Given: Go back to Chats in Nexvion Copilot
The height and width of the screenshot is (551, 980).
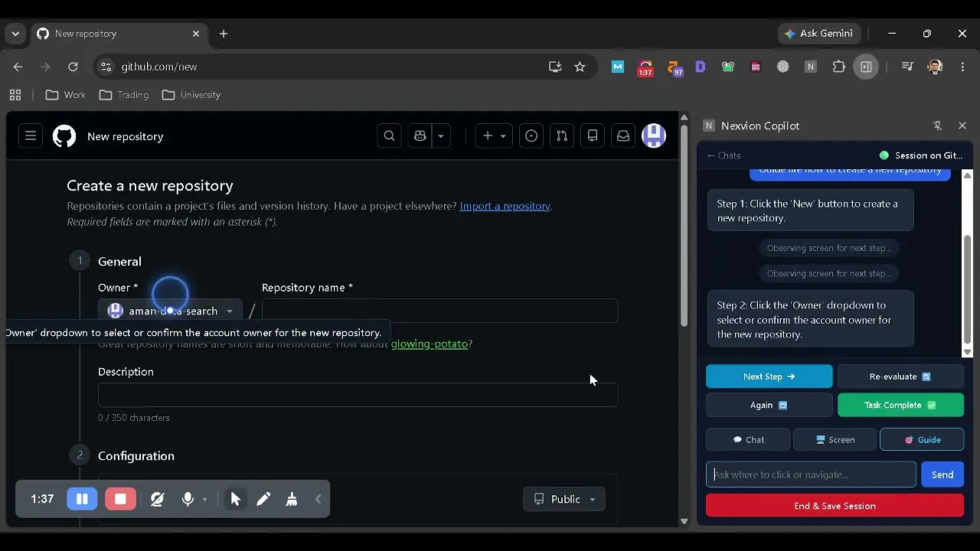Looking at the screenshot, I should (724, 155).
